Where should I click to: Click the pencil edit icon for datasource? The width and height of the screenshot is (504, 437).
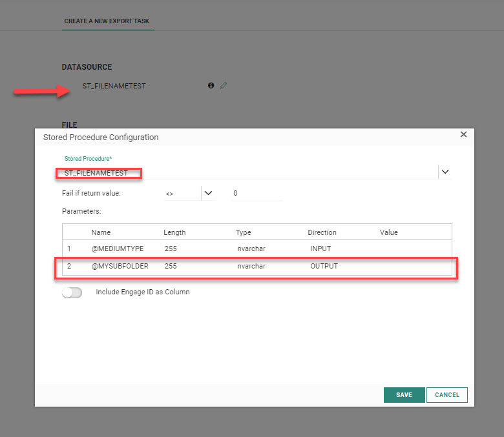224,85
